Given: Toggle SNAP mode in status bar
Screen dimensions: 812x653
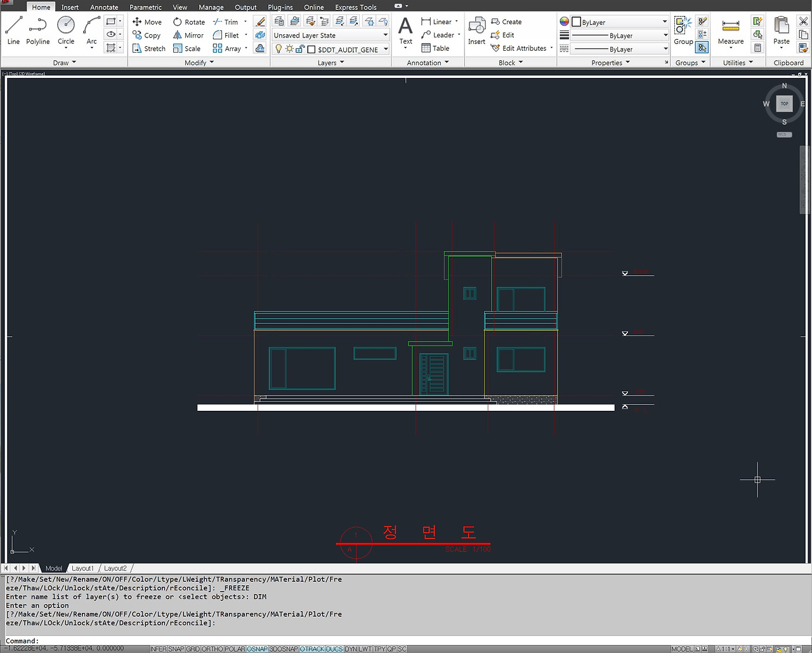Looking at the screenshot, I should coord(176,649).
